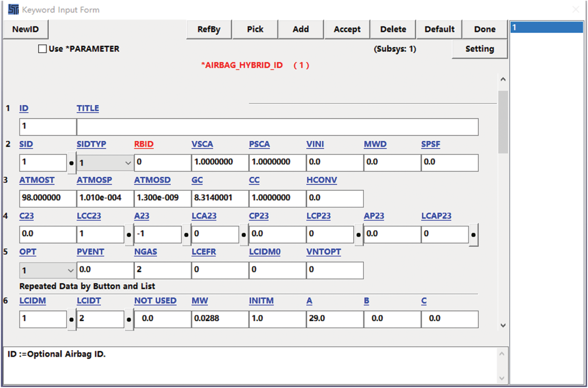Image resolution: width=588 pixels, height=388 pixels.
Task: Click the dot picker next to SID field
Action: 71,163
